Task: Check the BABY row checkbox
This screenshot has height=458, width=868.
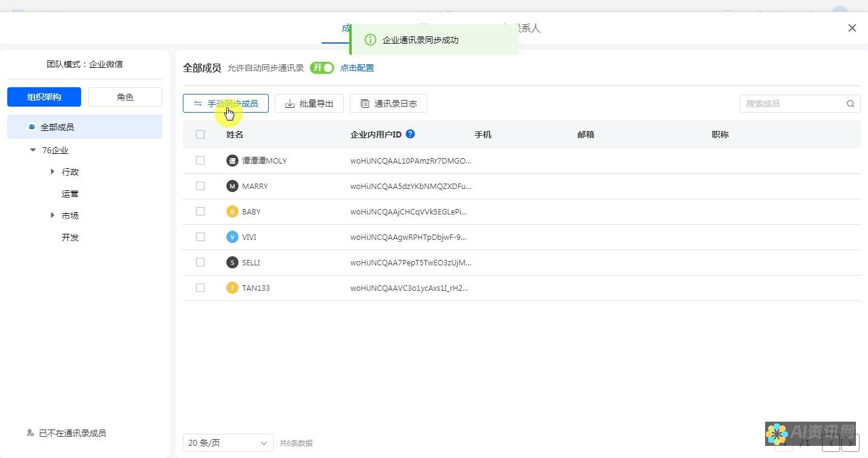Action: 200,211
